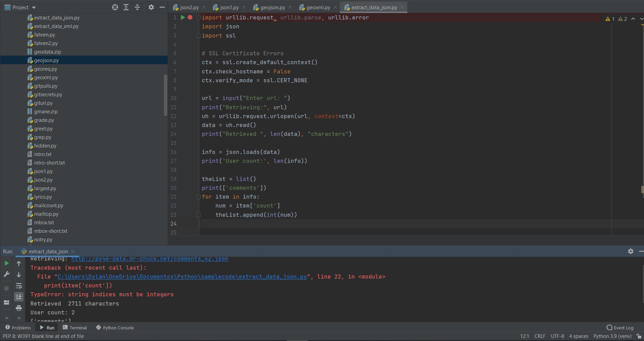Click Expand All in Project panel

pyautogui.click(x=126, y=7)
